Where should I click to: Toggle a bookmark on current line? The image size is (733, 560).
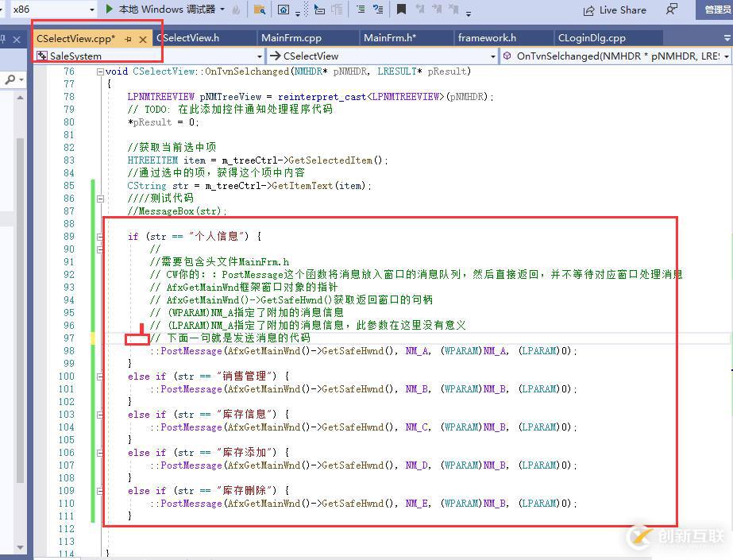click(x=401, y=10)
